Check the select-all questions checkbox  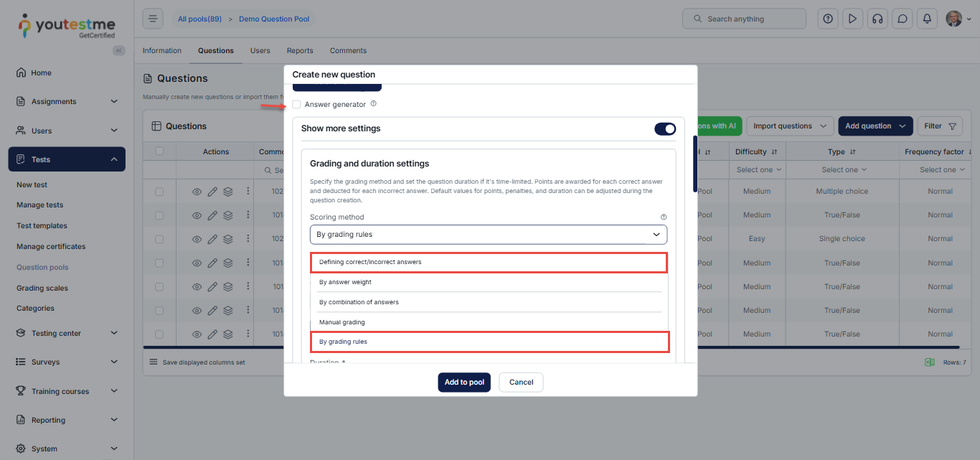click(159, 151)
